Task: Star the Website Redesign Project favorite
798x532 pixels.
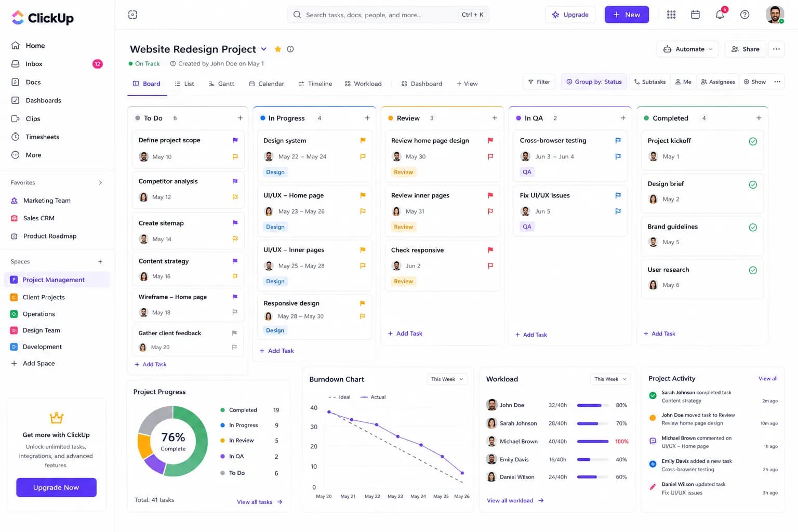Action: (x=278, y=49)
